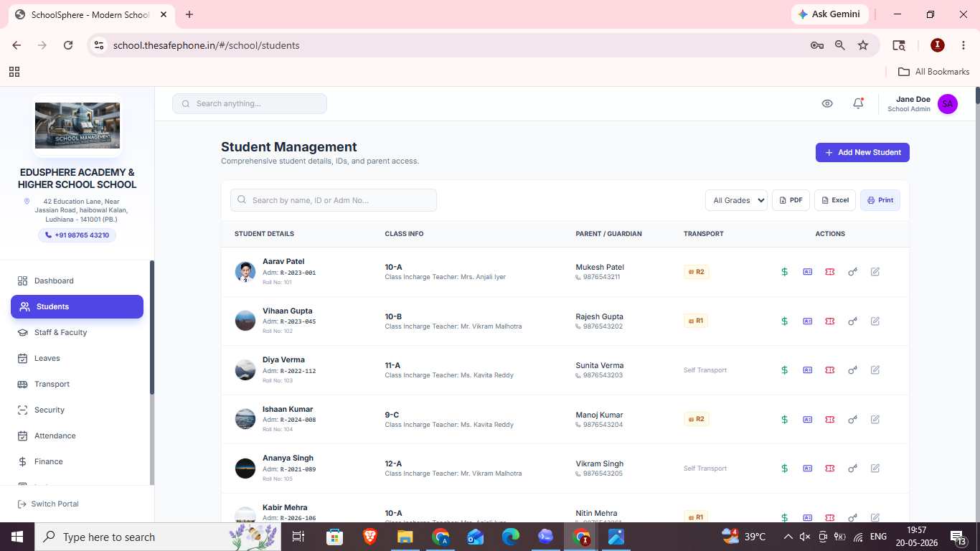
Task: Open Ask Gemini in the browser
Action: pyautogui.click(x=830, y=14)
